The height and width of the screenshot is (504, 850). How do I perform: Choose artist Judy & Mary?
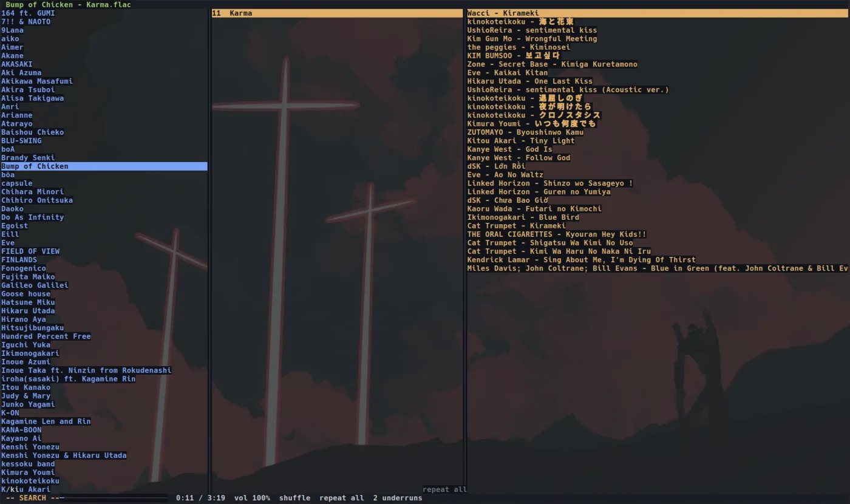point(26,395)
